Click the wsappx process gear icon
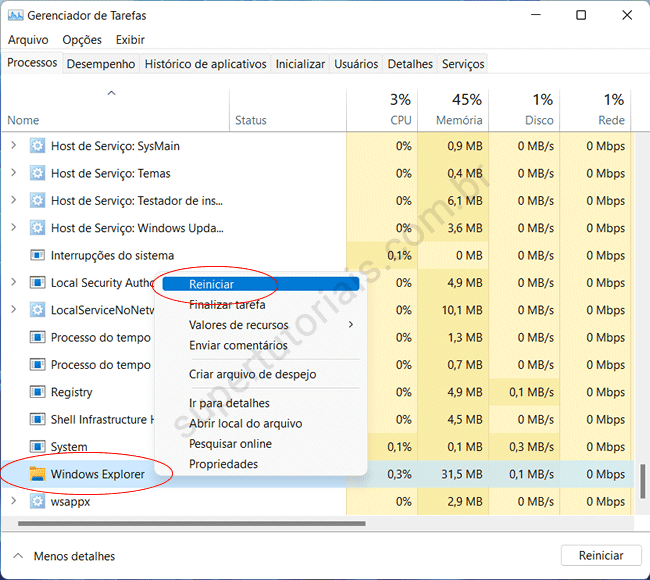 pos(38,501)
